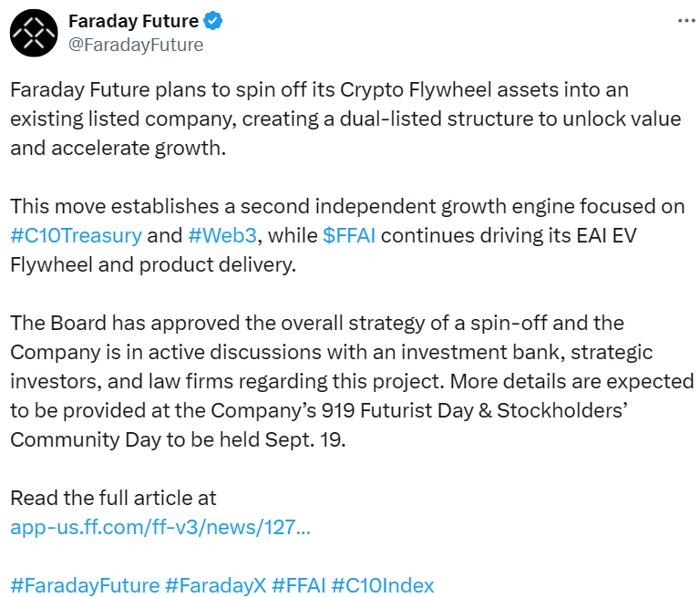Open the app-us.ff.com article link

pyautogui.click(x=160, y=527)
